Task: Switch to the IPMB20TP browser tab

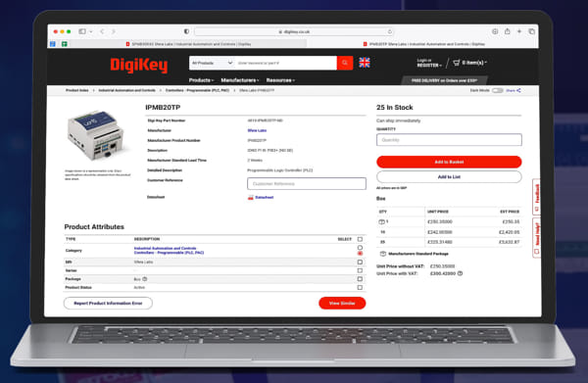Action: click(423, 44)
